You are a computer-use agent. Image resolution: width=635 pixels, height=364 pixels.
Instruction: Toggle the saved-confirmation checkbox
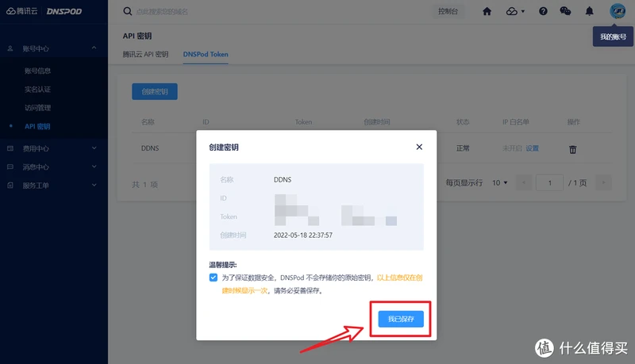point(214,278)
